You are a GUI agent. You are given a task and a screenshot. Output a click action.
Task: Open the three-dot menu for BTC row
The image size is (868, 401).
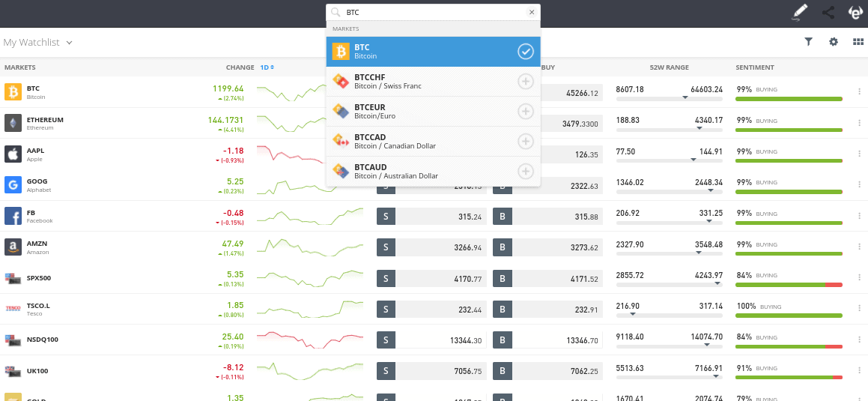pyautogui.click(x=859, y=92)
